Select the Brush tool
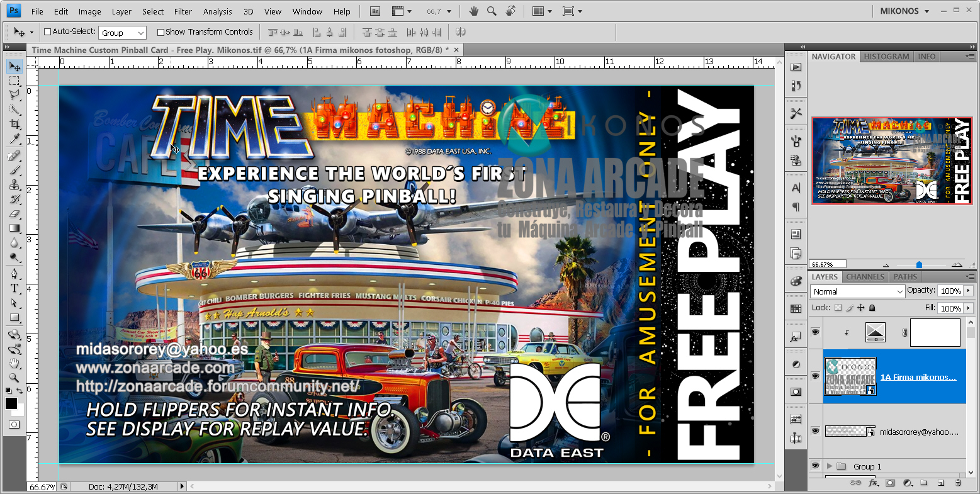This screenshot has height=494, width=980. (14, 170)
